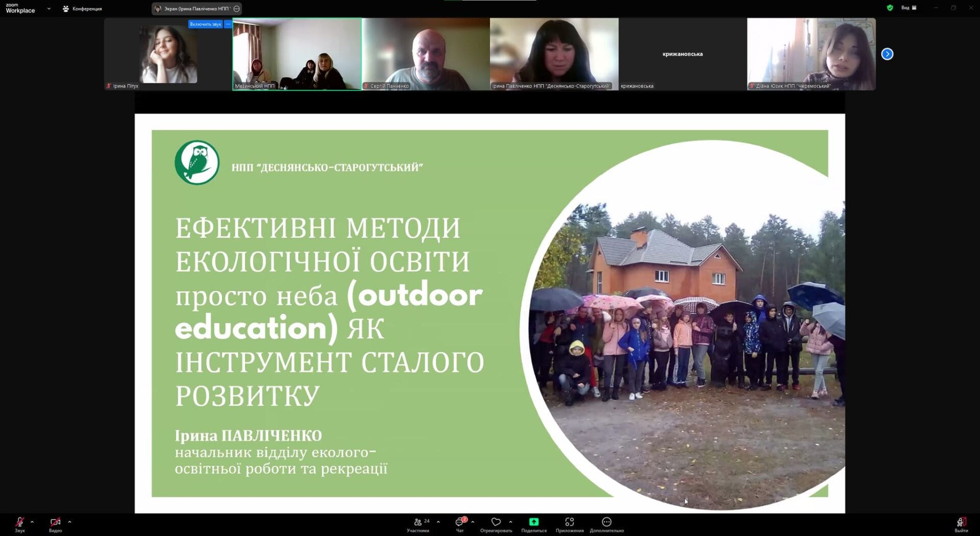Show next participants with the blue arrow
This screenshot has height=536, width=980.
[x=887, y=54]
